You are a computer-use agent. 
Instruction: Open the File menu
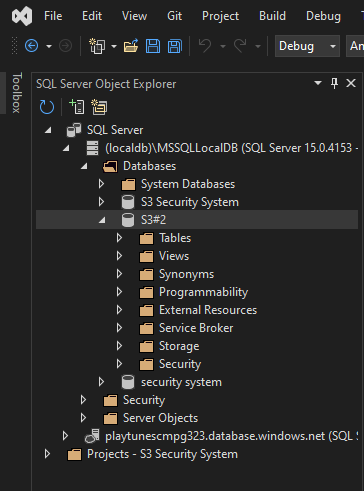point(53,16)
